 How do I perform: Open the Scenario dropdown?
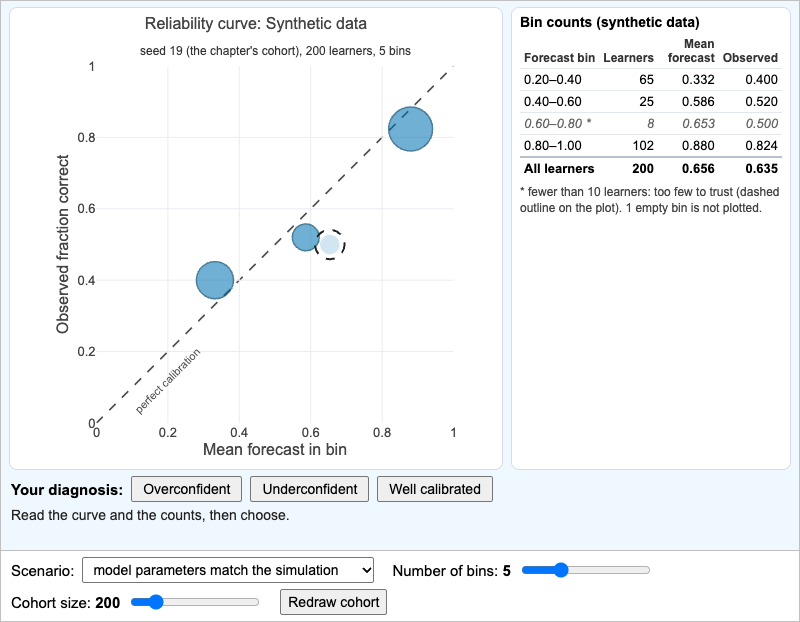click(228, 570)
